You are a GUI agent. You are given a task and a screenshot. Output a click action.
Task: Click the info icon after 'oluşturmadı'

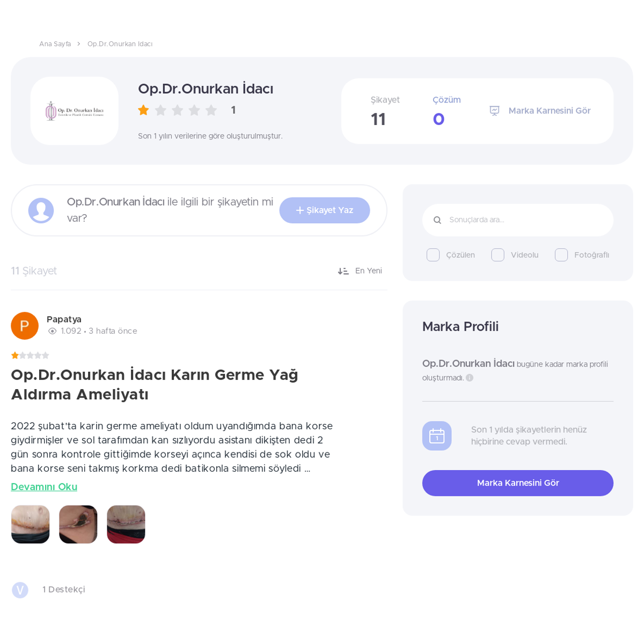point(470,378)
